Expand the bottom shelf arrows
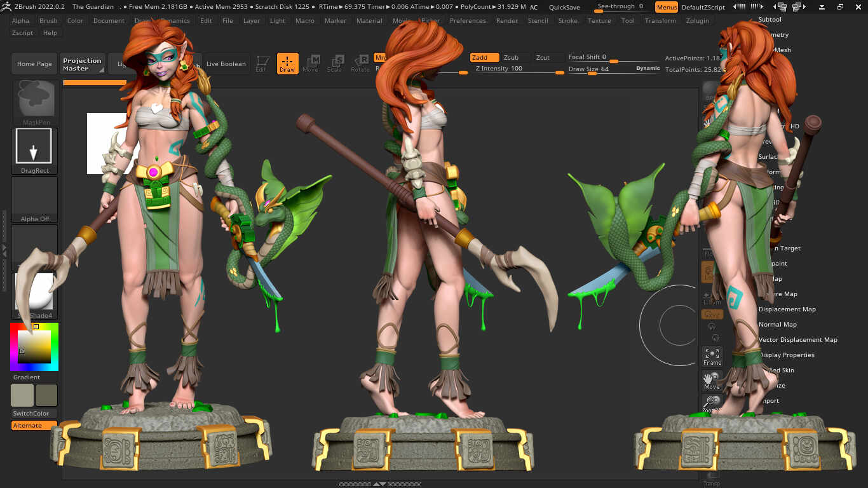This screenshot has height=488, width=868. pyautogui.click(x=379, y=484)
